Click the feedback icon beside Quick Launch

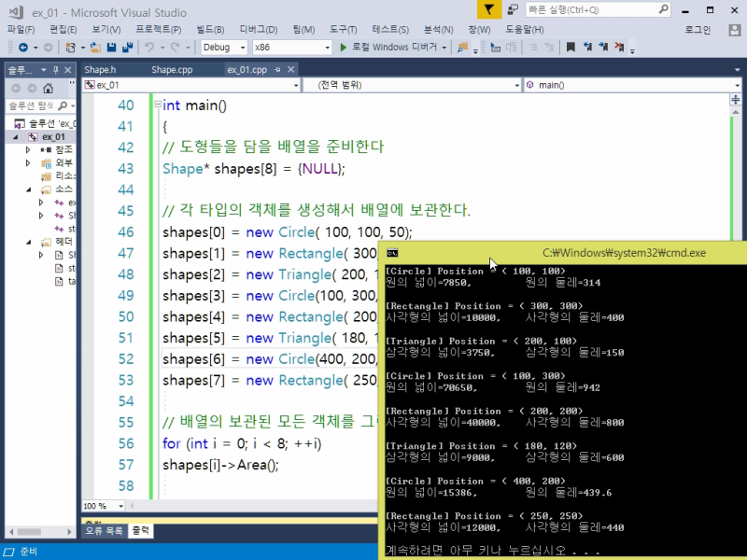point(513,9)
